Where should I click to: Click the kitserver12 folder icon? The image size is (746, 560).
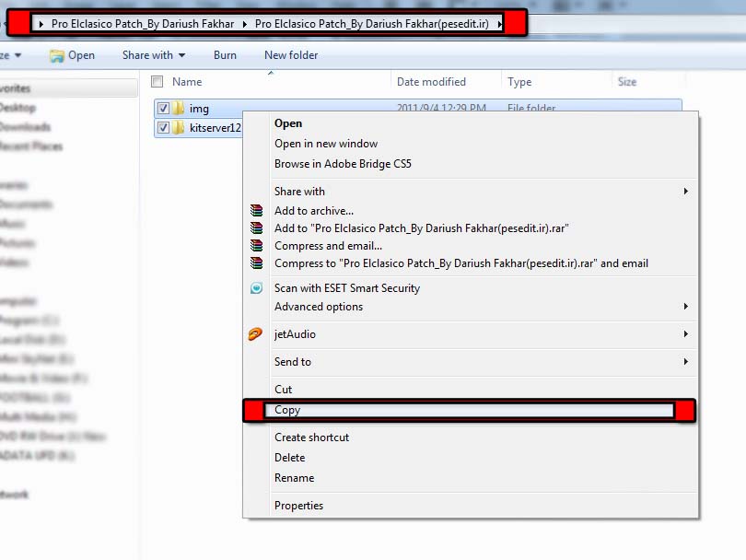pos(179,128)
